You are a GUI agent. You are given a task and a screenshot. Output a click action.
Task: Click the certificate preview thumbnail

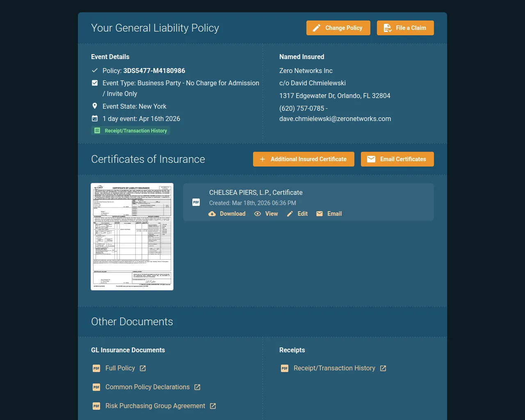tap(132, 236)
